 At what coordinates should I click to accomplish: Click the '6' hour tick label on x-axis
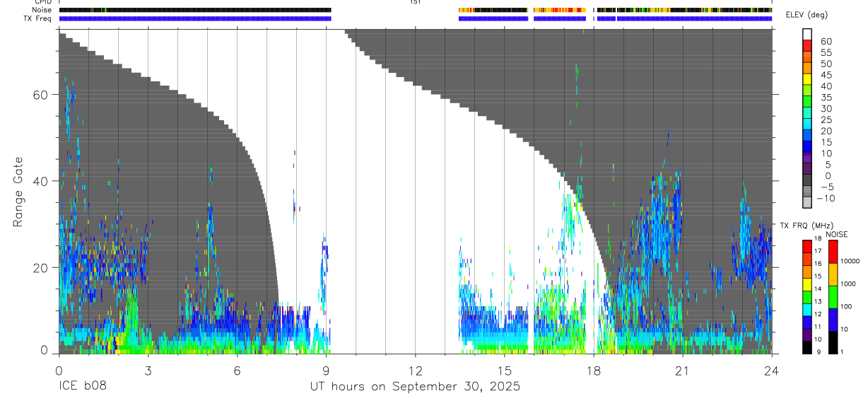tap(237, 371)
